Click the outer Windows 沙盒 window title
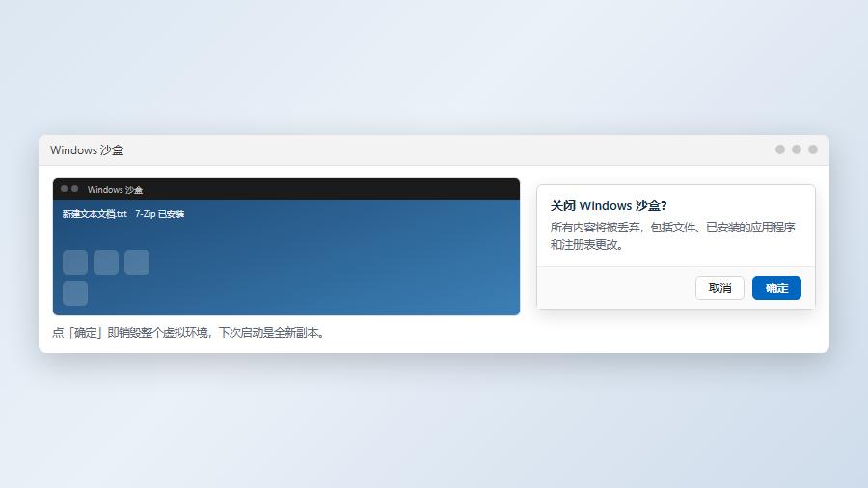This screenshot has height=488, width=868. (x=87, y=150)
